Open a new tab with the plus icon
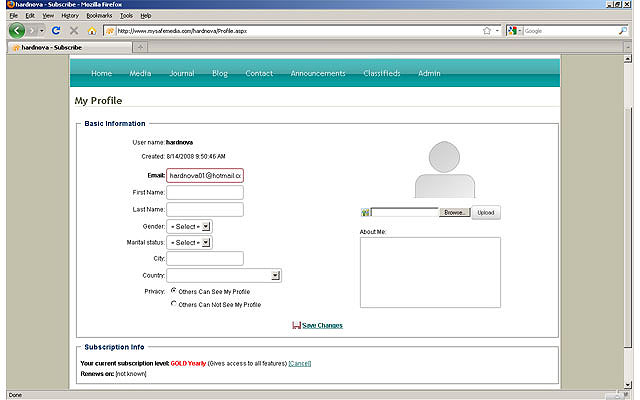Screen dimensions: 640x400 140,47
